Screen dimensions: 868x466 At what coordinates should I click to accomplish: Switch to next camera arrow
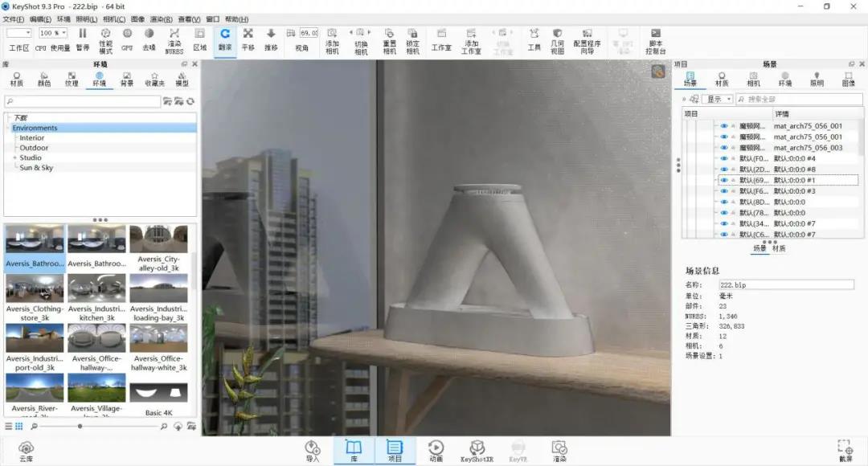click(x=369, y=32)
